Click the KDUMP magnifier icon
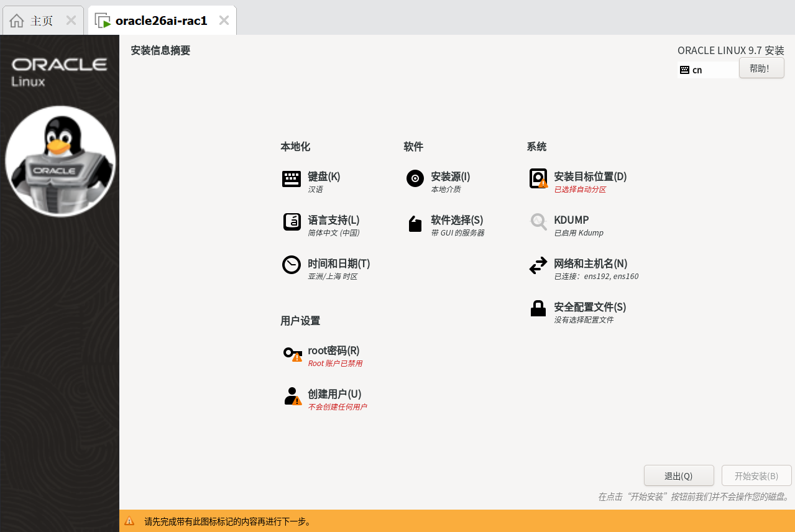The image size is (795, 532). pyautogui.click(x=538, y=222)
